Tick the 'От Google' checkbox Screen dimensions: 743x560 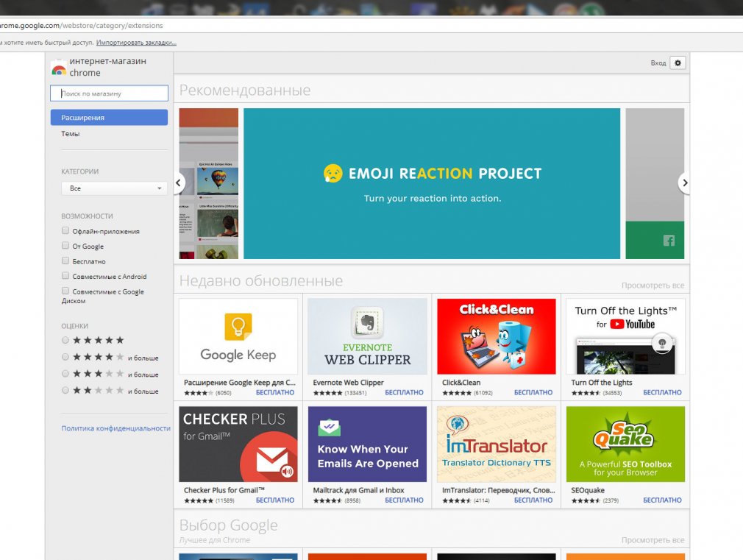click(65, 246)
